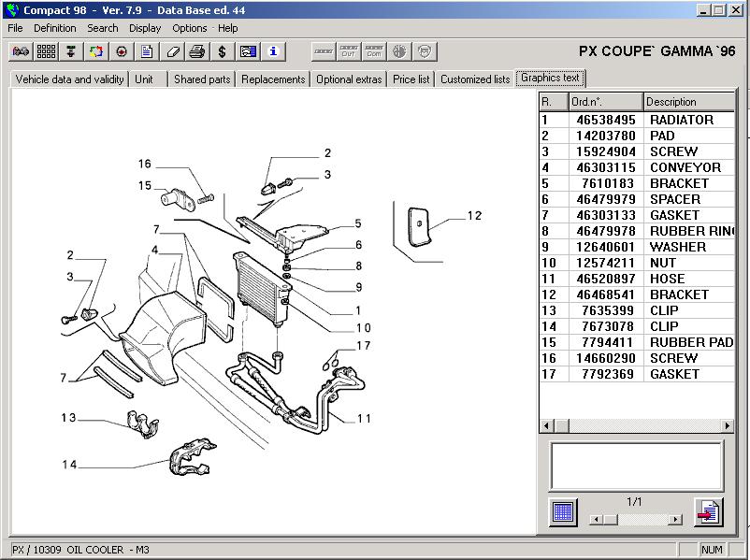Screen dimensions: 750x560
Task: Click the binoculars search icon in toolbar
Action: [x=20, y=51]
